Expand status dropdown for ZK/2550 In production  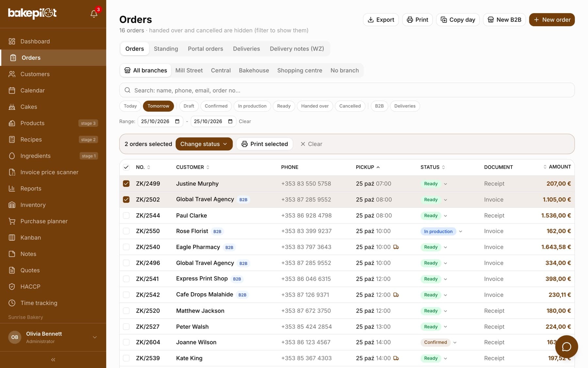(461, 231)
